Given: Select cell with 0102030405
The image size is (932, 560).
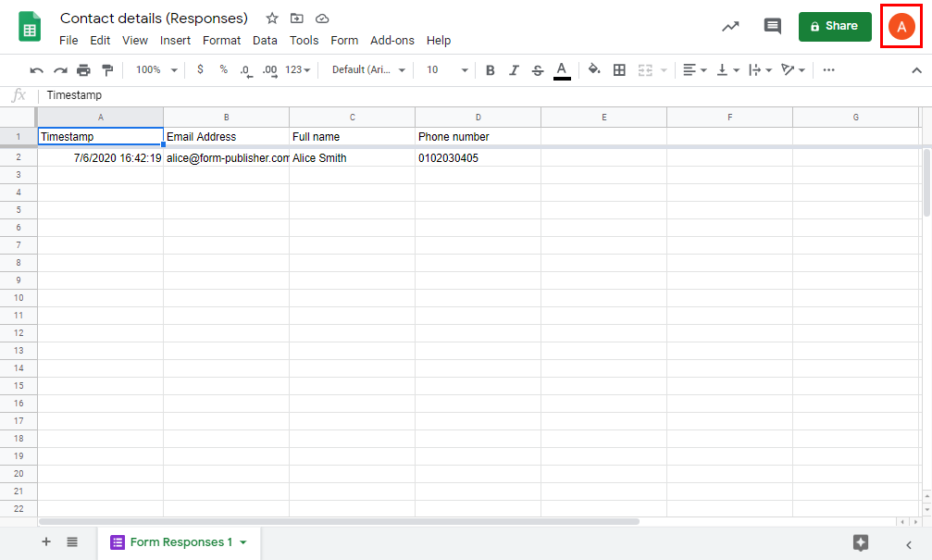Looking at the screenshot, I should [x=478, y=157].
